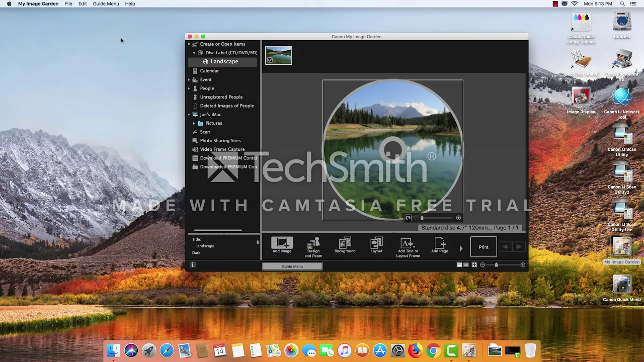Click the Guide Menu button at bottom
This screenshot has height=362, width=644.
(292, 266)
